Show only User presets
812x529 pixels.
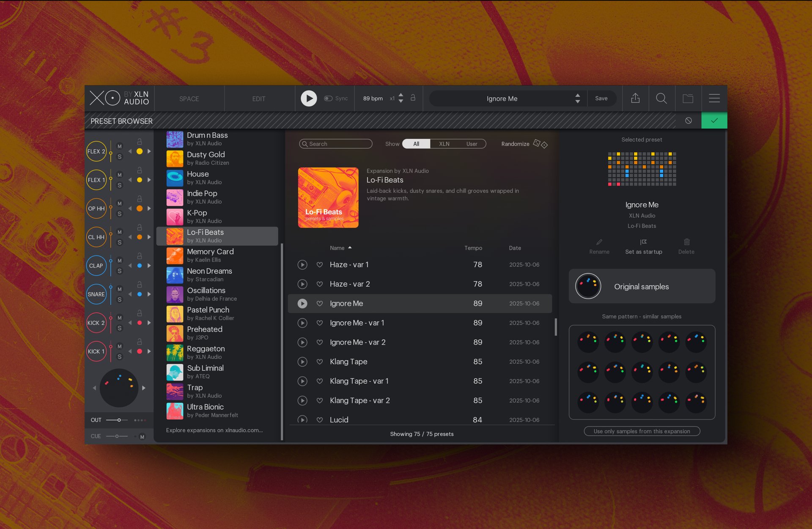(472, 144)
